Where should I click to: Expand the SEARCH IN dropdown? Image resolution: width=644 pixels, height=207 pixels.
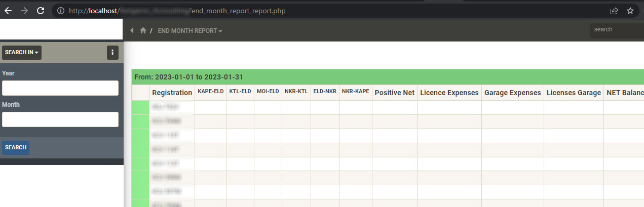click(22, 52)
